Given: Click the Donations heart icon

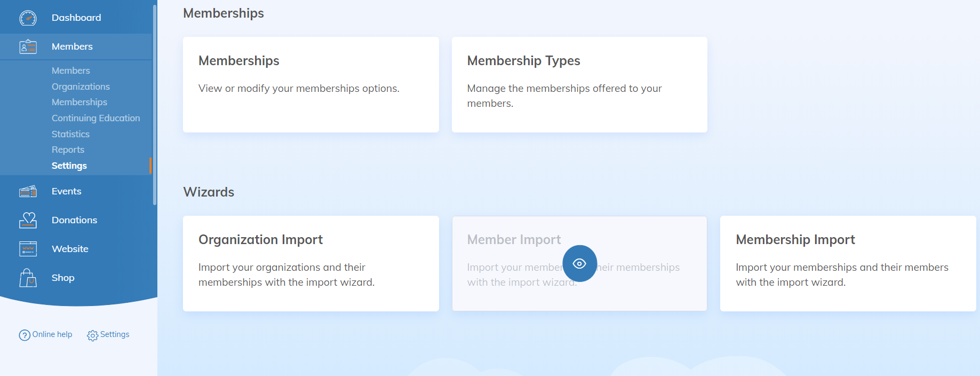Looking at the screenshot, I should [x=28, y=220].
